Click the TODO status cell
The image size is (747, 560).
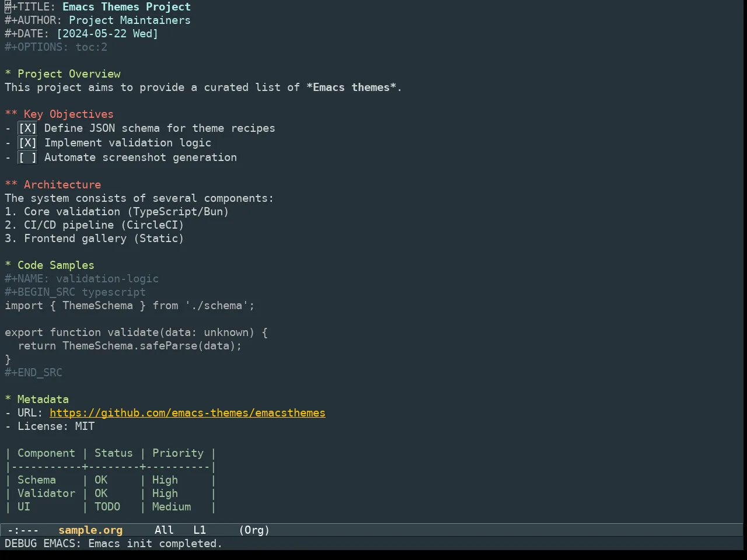point(107,507)
